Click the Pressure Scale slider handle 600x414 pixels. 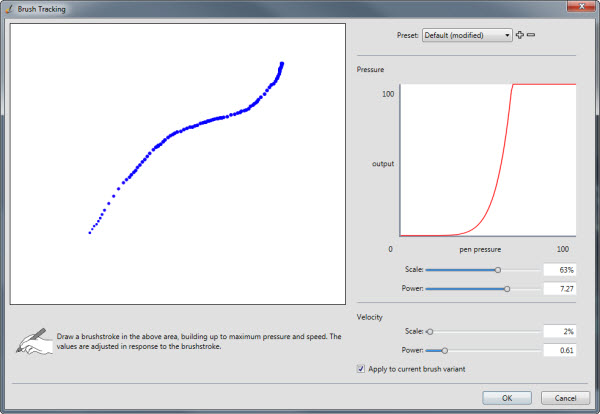[498, 270]
